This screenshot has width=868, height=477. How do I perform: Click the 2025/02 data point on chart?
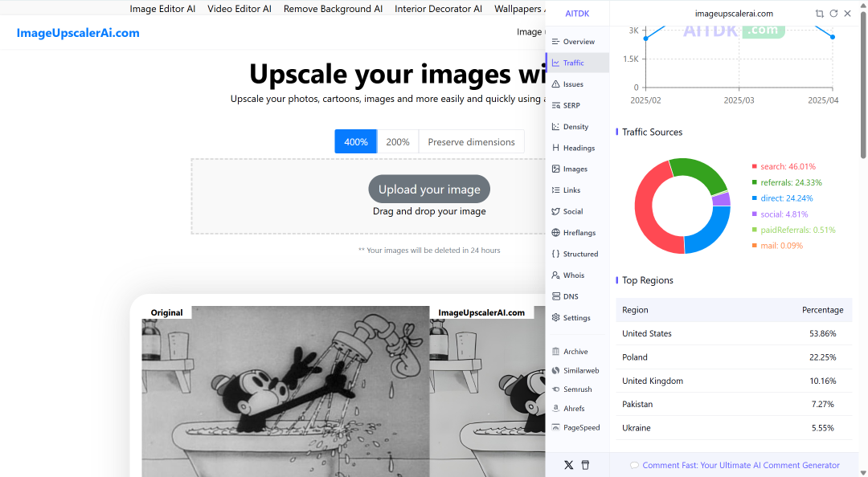pyautogui.click(x=645, y=39)
